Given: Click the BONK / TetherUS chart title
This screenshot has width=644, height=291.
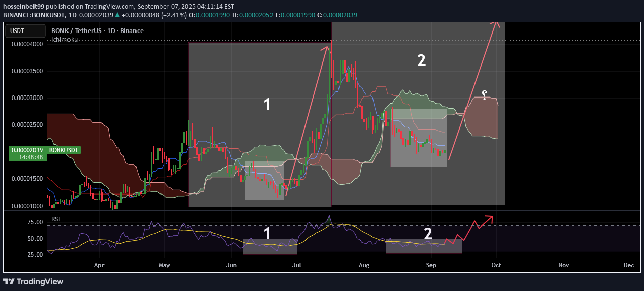Looking at the screenshot, I should click(97, 30).
